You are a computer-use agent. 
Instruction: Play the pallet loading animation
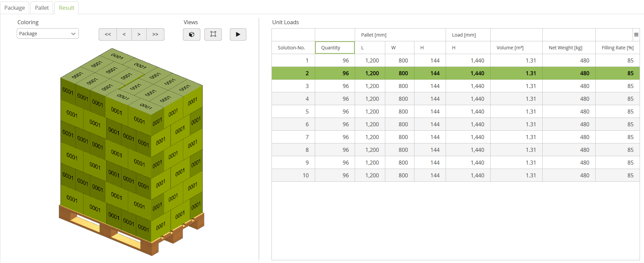coord(238,34)
